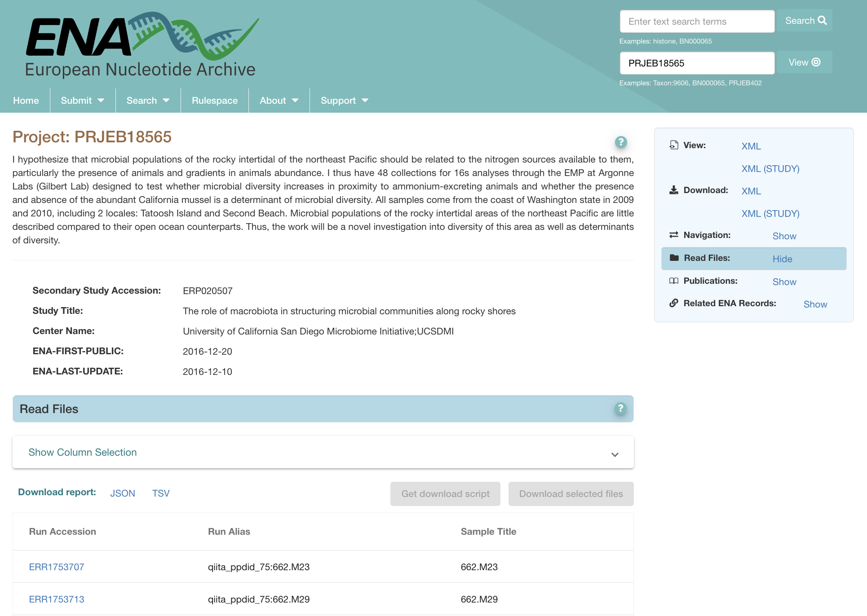The width and height of the screenshot is (867, 616).
Task: Show the Publications section
Action: tap(784, 282)
